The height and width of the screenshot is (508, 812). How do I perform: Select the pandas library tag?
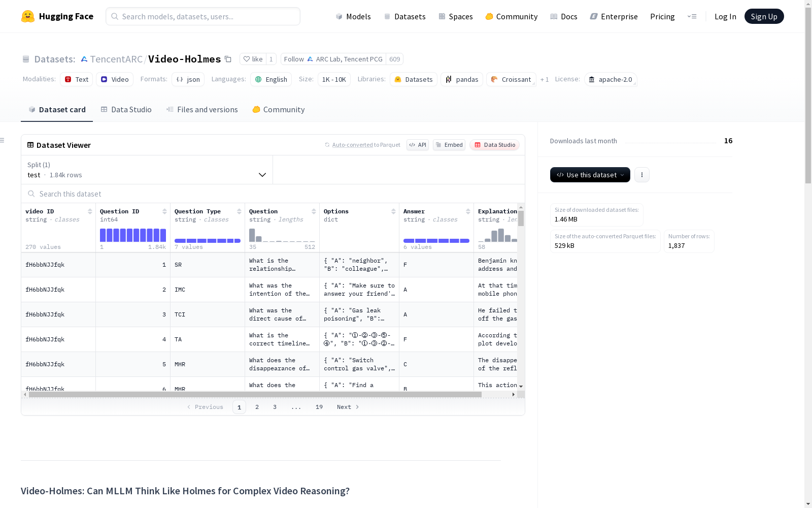tap(462, 79)
